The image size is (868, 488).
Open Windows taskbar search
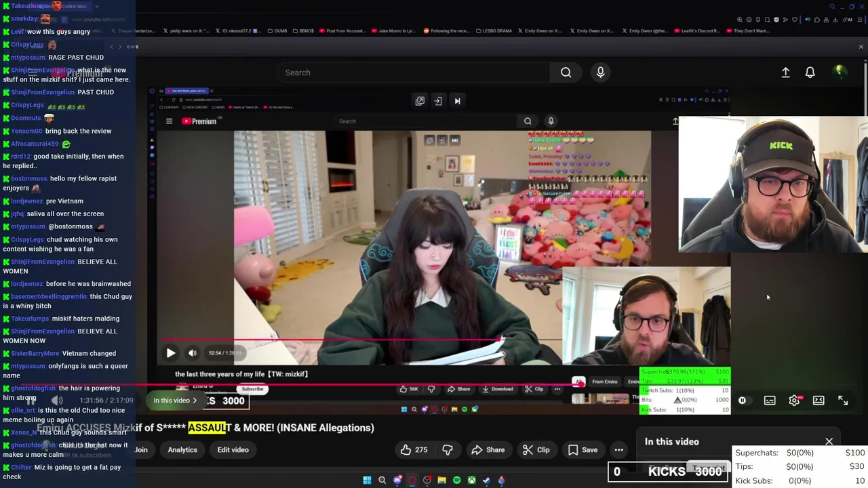[382, 480]
